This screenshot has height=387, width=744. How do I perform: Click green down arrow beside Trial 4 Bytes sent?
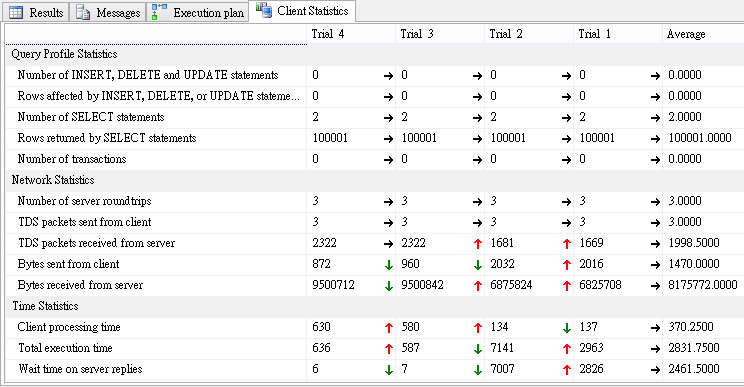(389, 265)
